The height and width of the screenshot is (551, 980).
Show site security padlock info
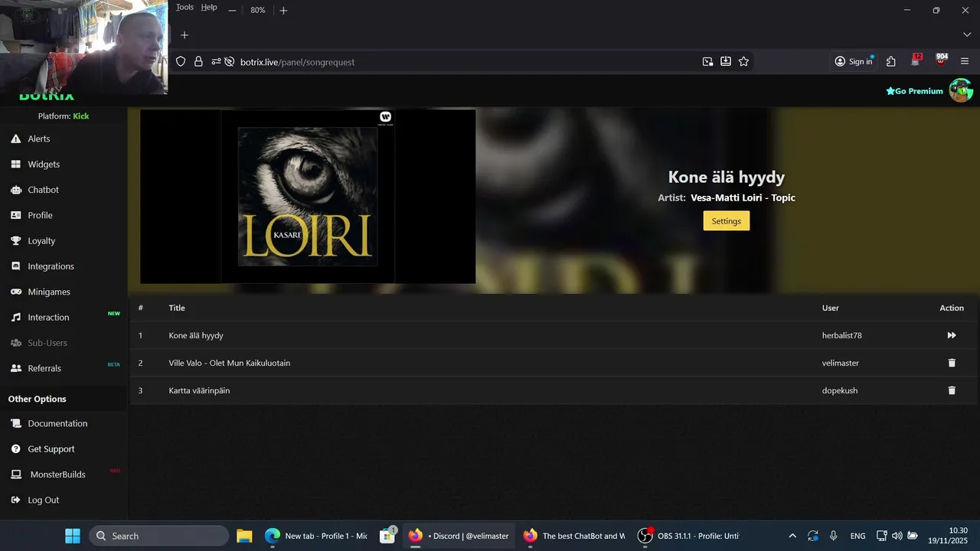(198, 61)
